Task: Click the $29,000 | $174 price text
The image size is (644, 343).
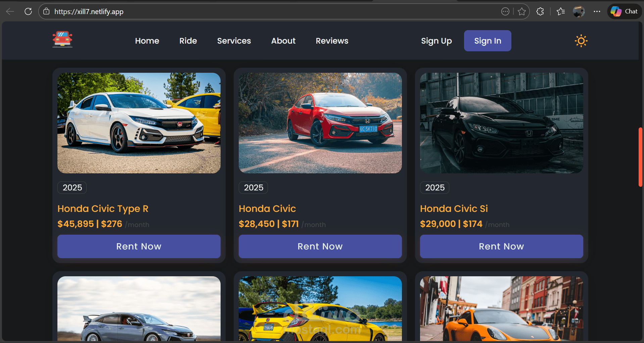Action: [x=451, y=224]
